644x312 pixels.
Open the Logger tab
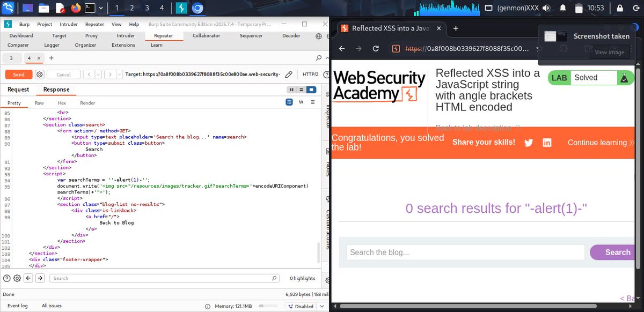point(52,45)
